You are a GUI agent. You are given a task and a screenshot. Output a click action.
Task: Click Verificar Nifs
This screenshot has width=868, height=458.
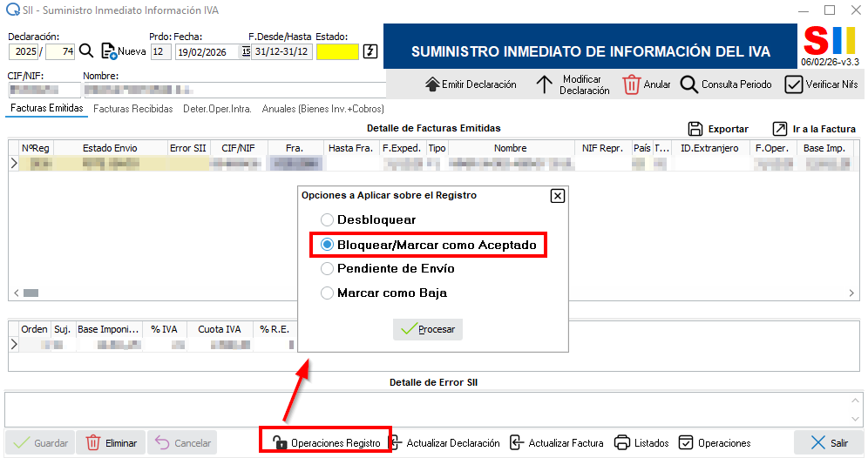tap(822, 84)
